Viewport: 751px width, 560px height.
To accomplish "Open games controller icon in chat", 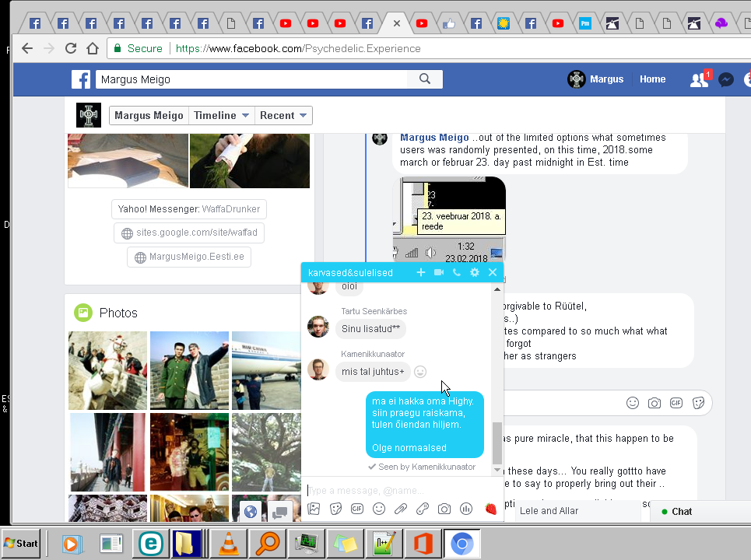I will (423, 509).
